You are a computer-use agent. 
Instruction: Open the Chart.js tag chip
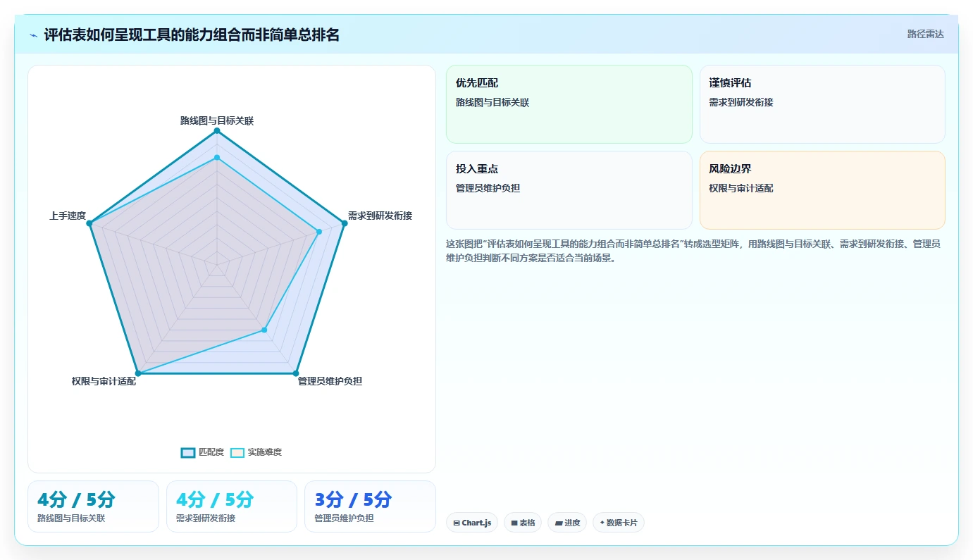[x=472, y=523]
